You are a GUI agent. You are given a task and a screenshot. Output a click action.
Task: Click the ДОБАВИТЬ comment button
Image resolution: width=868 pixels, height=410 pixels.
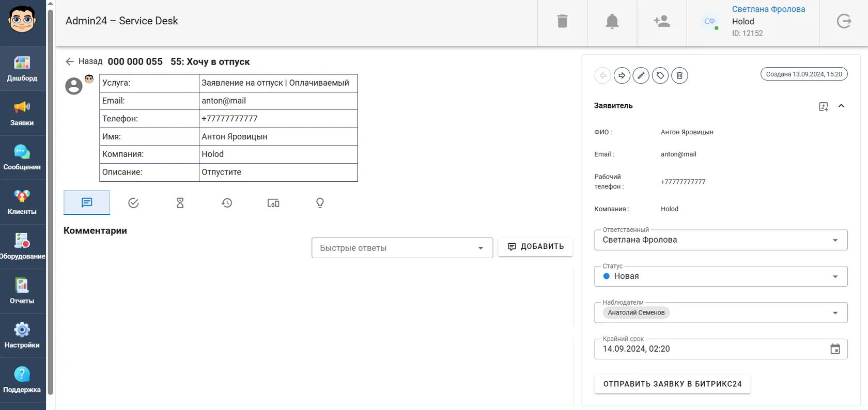535,246
